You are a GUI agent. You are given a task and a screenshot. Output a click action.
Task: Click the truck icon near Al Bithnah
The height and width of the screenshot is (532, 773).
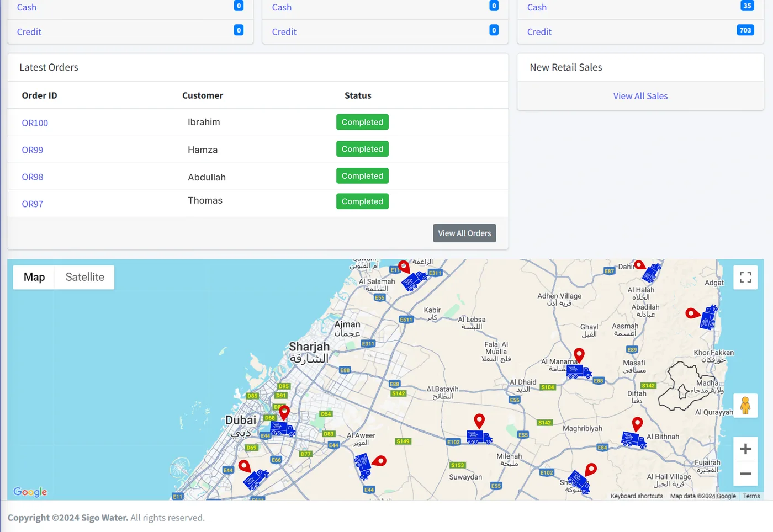click(x=634, y=440)
